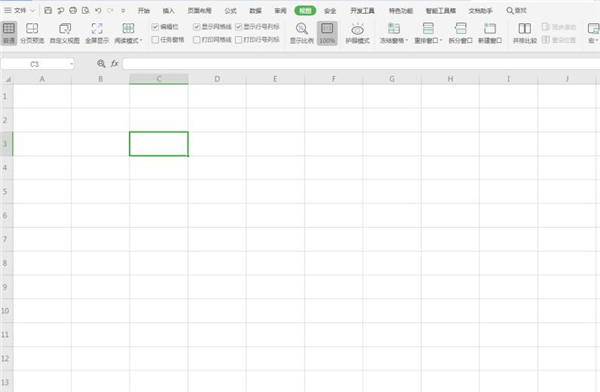Image resolution: width=600 pixels, height=392 pixels.
Task: Switch to the 公式 Formulas tab
Action: pos(230,11)
